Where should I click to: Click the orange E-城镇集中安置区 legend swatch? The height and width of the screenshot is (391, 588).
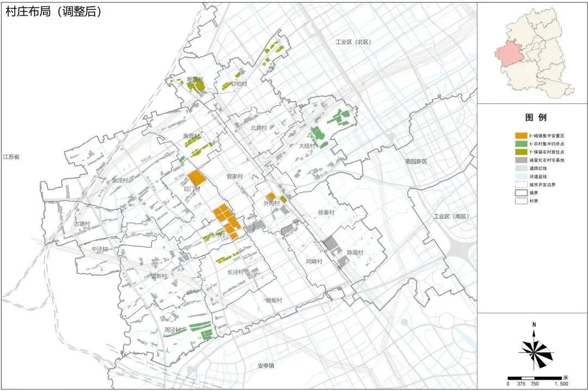click(x=520, y=136)
